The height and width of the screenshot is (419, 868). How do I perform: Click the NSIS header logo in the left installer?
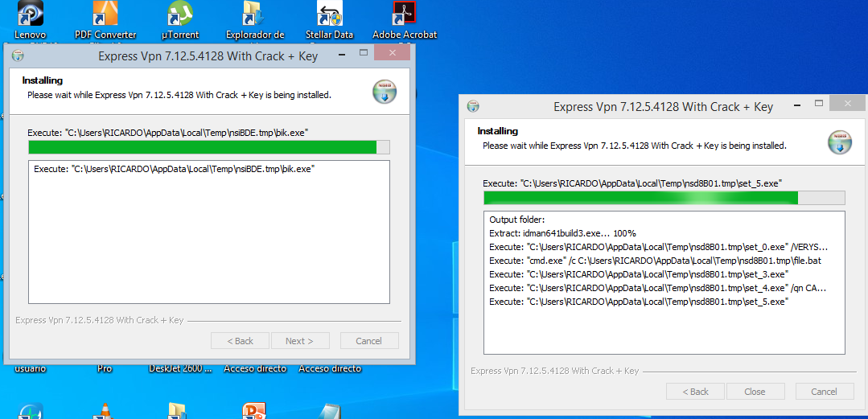[385, 92]
